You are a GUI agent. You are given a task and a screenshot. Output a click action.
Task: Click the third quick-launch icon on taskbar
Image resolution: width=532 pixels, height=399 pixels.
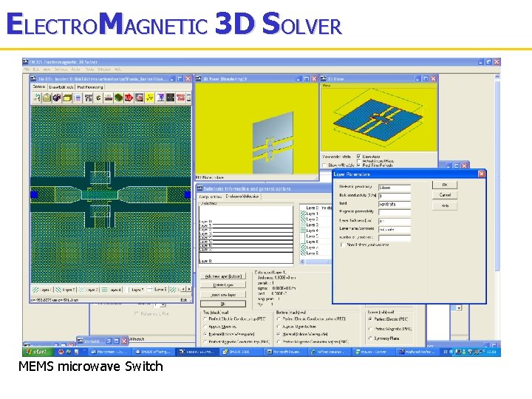point(77,352)
